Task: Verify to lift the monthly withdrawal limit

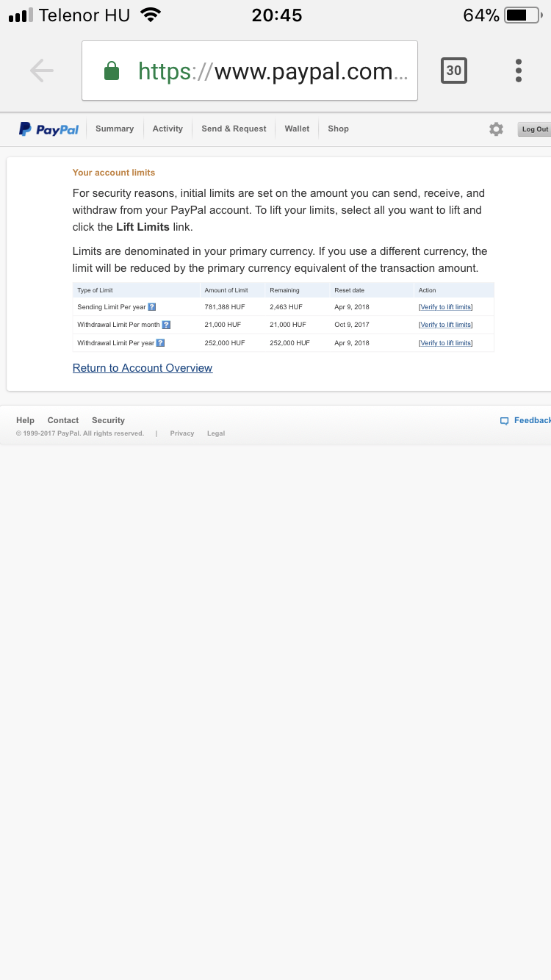Action: [445, 325]
